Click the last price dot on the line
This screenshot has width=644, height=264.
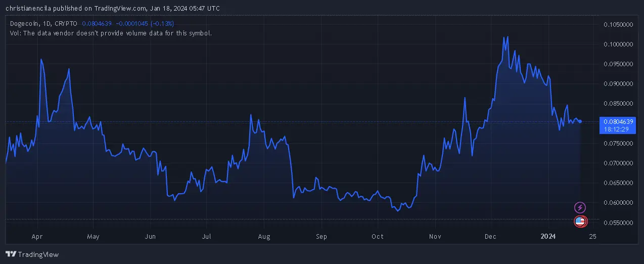tap(580, 121)
